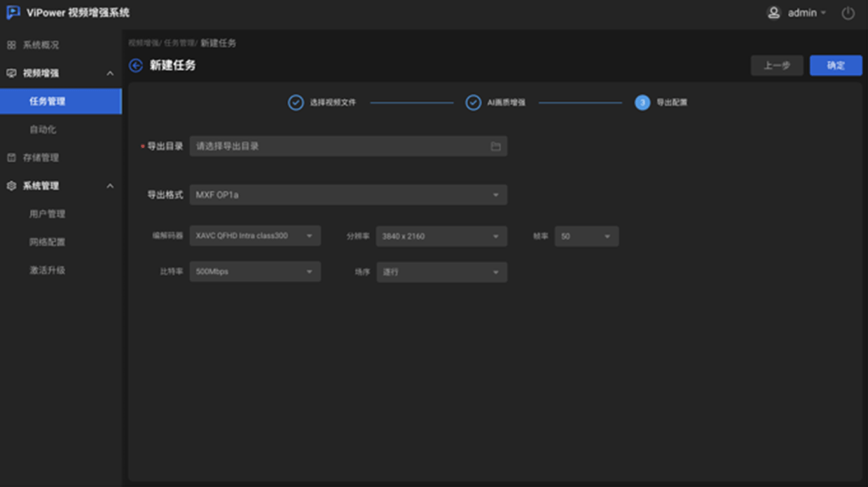Click the admin user avatar icon

(x=773, y=13)
